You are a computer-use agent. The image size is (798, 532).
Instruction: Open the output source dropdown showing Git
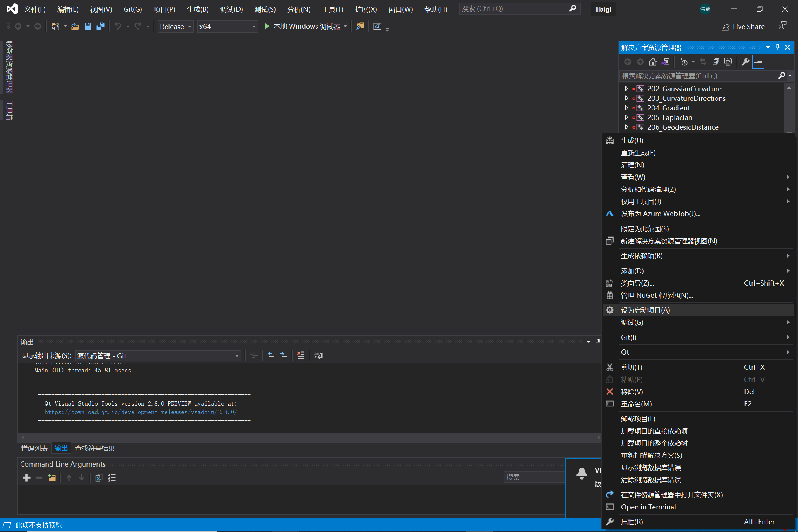[158, 356]
